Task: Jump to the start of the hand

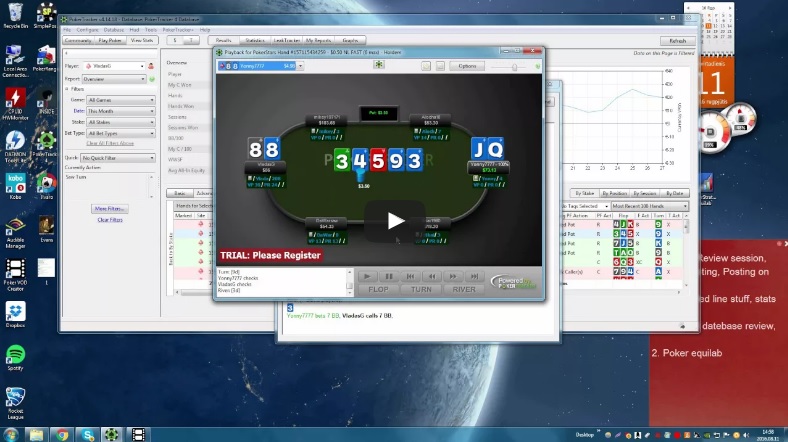Action: (x=411, y=276)
